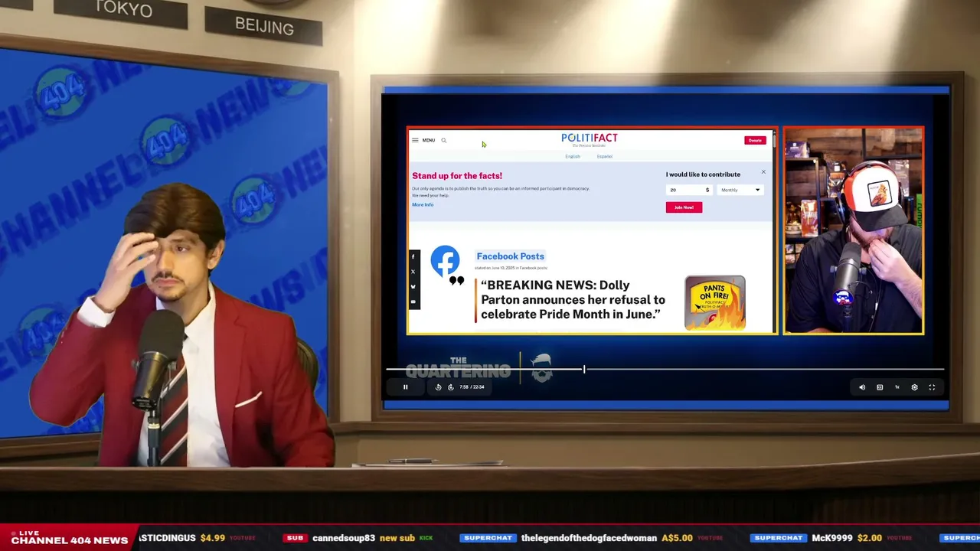The image size is (980, 551).
Task: Click the "BREAKING NEWS: Dolly Parton" quote headline
Action: [x=573, y=300]
